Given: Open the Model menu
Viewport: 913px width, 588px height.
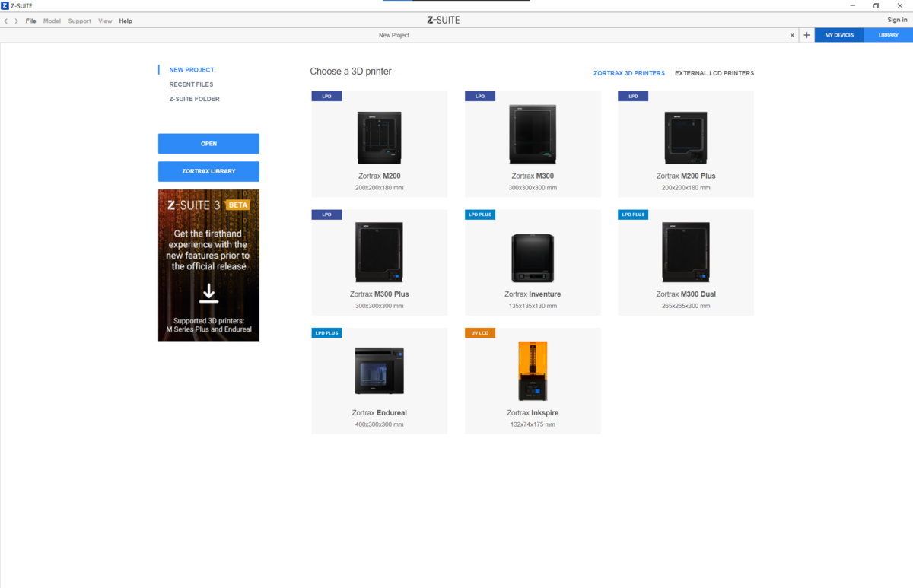Looking at the screenshot, I should point(52,21).
